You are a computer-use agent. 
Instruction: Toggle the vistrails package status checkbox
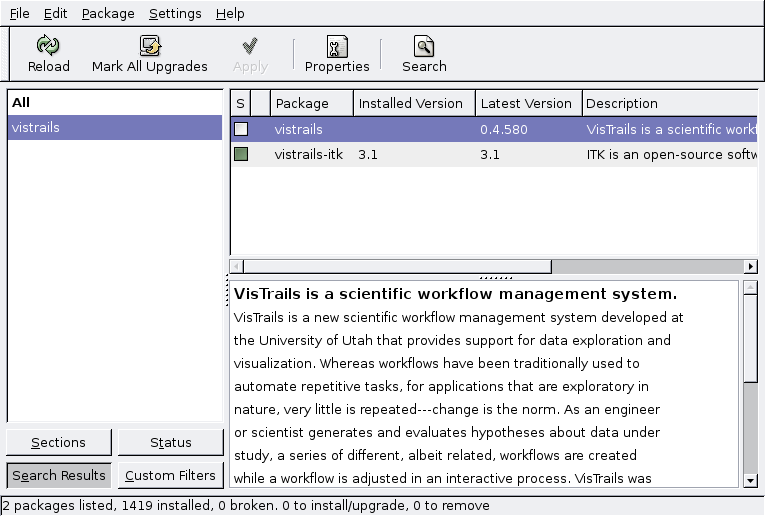click(241, 129)
